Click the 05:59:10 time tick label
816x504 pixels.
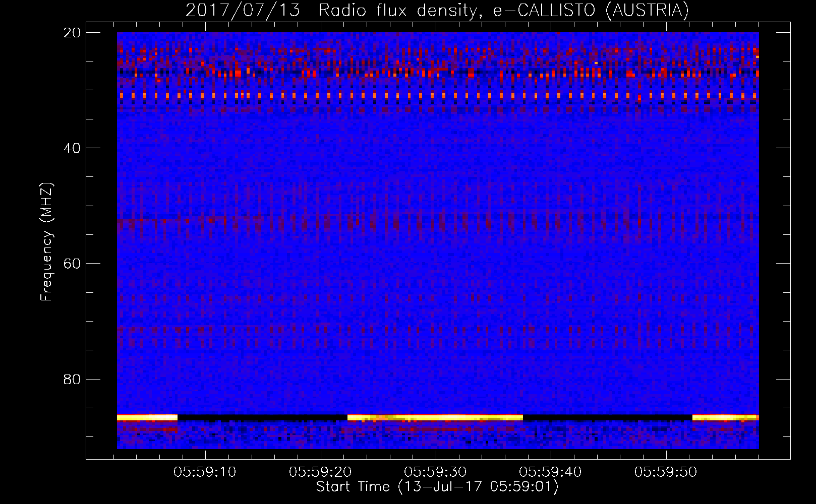point(205,472)
